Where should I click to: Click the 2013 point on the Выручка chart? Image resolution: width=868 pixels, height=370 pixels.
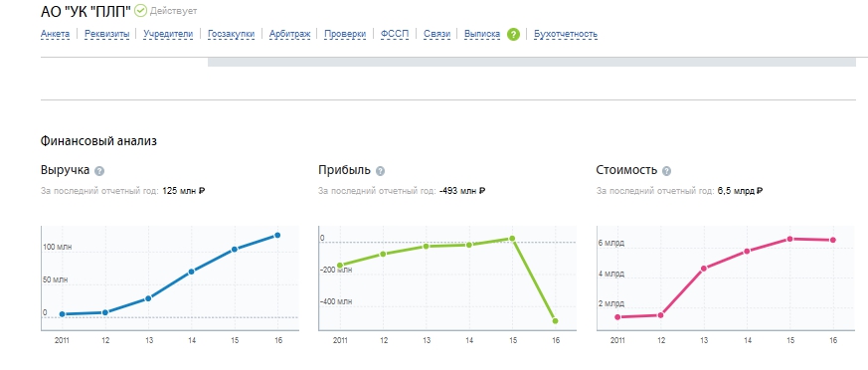click(x=148, y=298)
